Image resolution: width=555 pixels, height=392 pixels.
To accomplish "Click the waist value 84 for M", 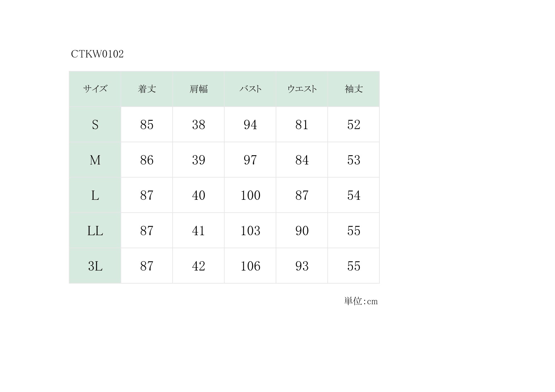I will click(302, 160).
